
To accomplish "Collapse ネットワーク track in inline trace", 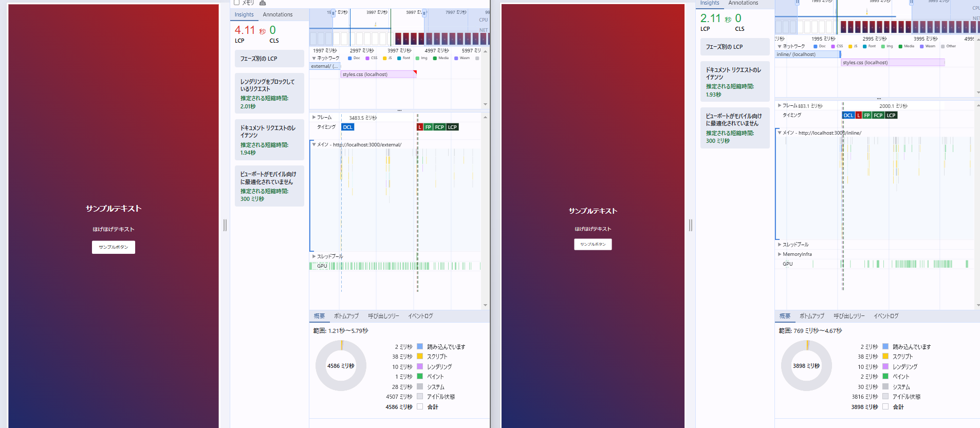I will (x=780, y=46).
